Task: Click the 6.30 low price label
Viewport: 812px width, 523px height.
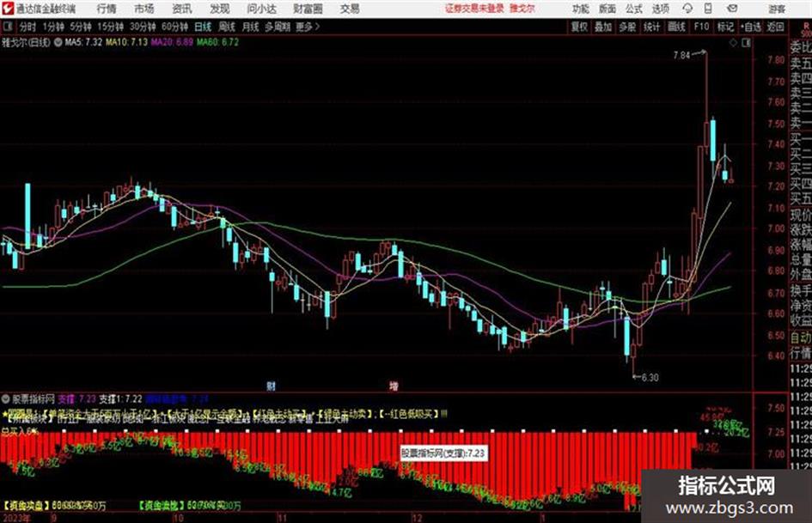Action: point(650,378)
